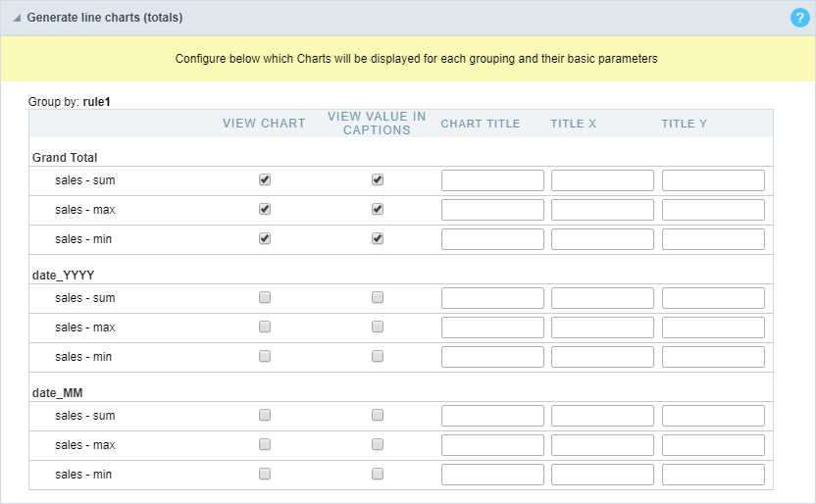The height and width of the screenshot is (504, 816).
Task: Focus Title Y field for Grand Total sales - max
Action: pos(713,210)
